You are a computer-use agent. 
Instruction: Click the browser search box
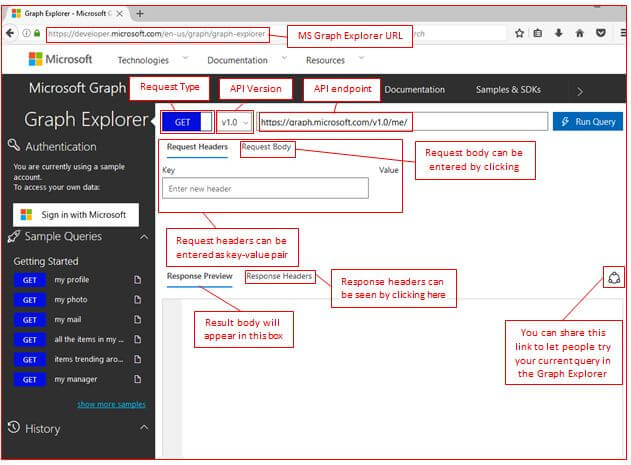point(459,34)
